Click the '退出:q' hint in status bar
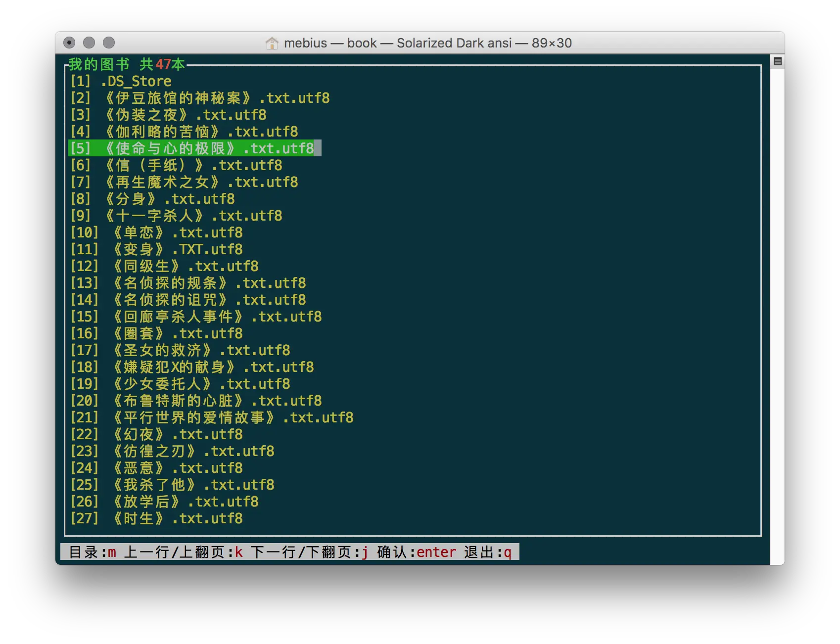This screenshot has height=644, width=840. pyautogui.click(x=488, y=552)
